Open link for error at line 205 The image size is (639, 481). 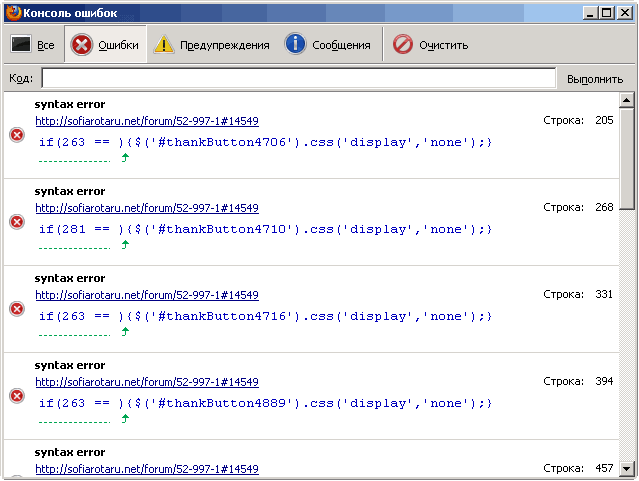[x=147, y=121]
